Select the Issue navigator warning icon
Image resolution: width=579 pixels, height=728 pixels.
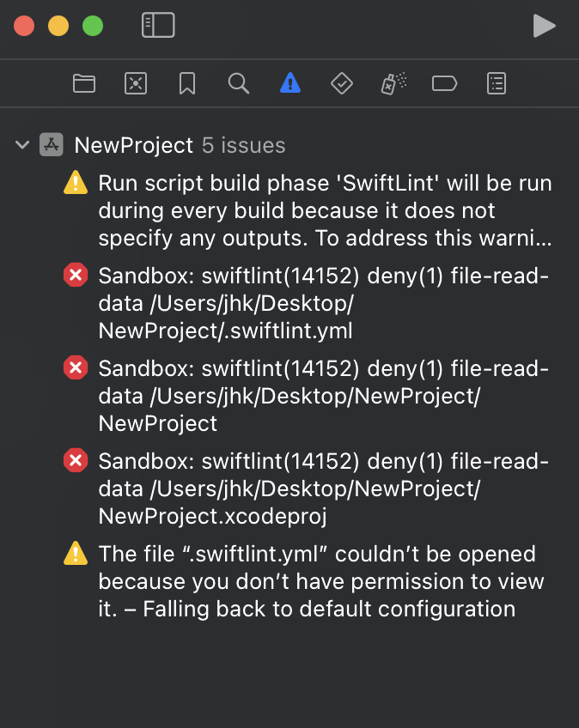[290, 83]
